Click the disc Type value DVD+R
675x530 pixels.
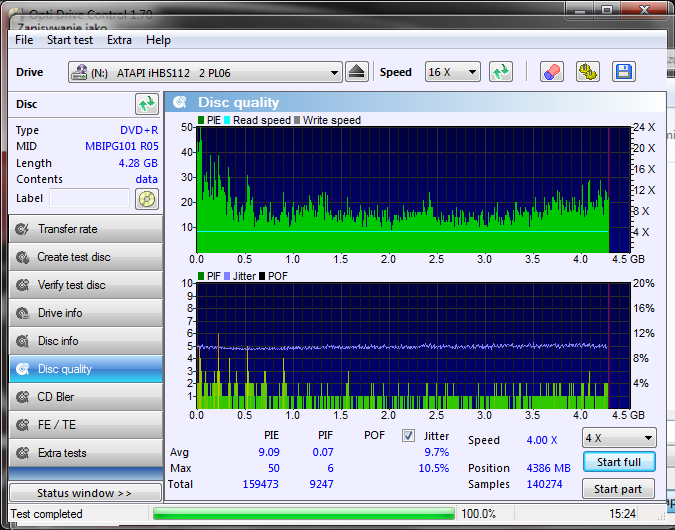click(x=139, y=130)
